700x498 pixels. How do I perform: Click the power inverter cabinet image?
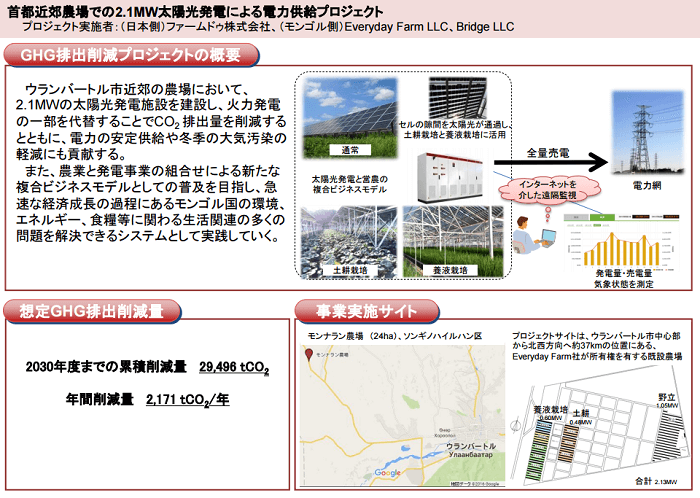coord(450,178)
